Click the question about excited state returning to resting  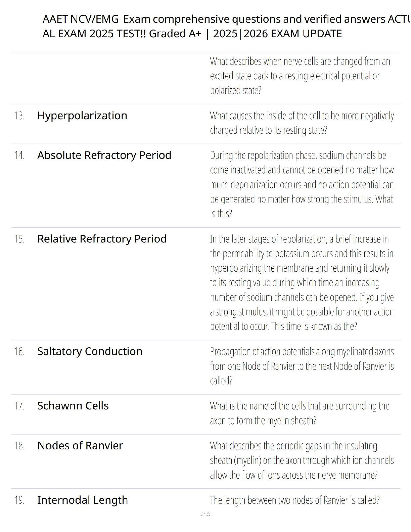coord(300,76)
